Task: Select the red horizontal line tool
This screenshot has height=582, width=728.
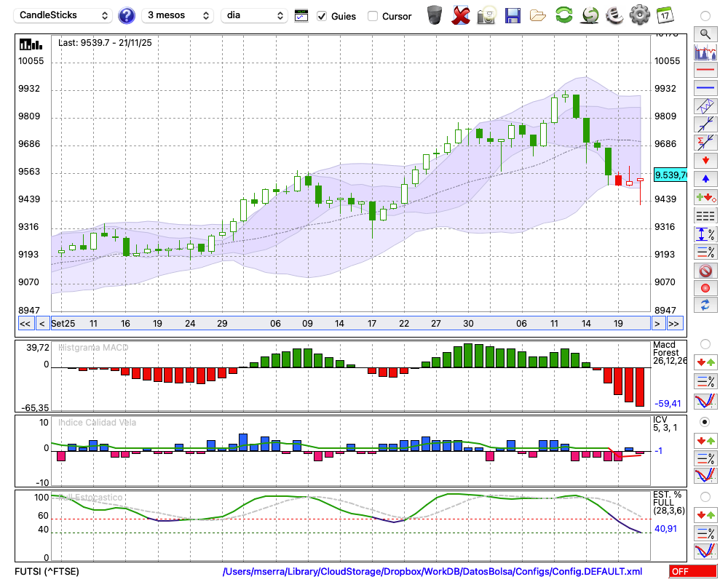Action: pyautogui.click(x=705, y=70)
